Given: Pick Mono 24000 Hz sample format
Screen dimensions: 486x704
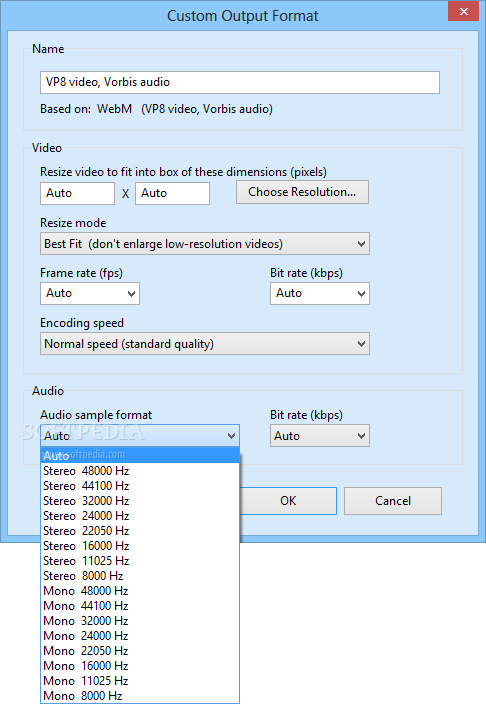Looking at the screenshot, I should pos(140,636).
